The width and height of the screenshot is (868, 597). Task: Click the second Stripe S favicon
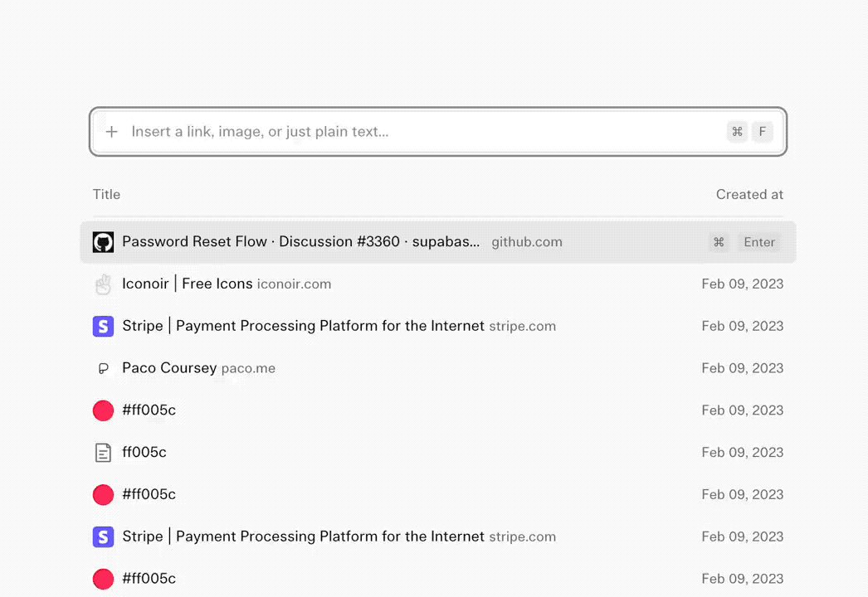pyautogui.click(x=103, y=536)
